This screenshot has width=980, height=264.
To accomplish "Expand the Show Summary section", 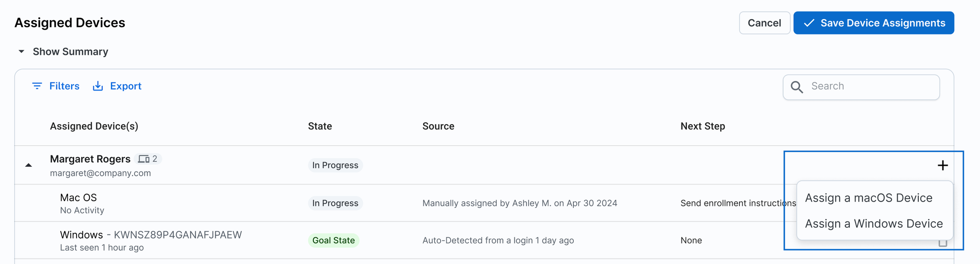I will [22, 51].
